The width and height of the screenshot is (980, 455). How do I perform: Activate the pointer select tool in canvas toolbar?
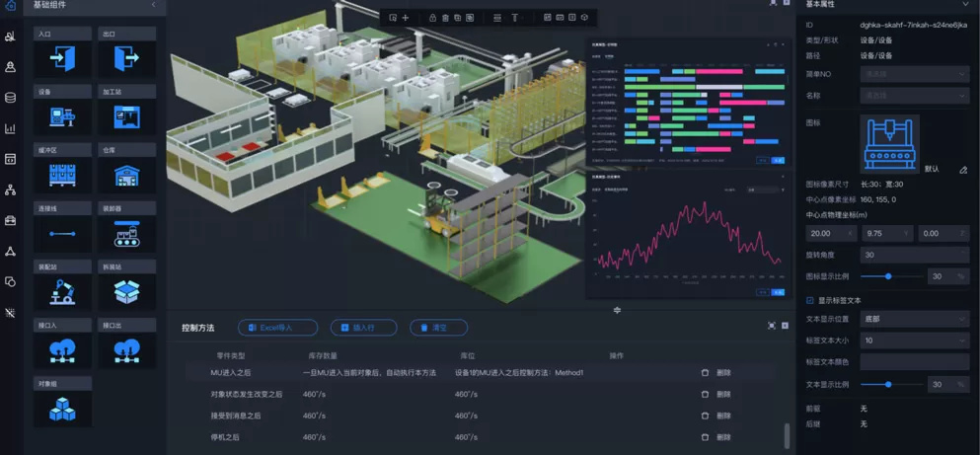pyautogui.click(x=393, y=18)
